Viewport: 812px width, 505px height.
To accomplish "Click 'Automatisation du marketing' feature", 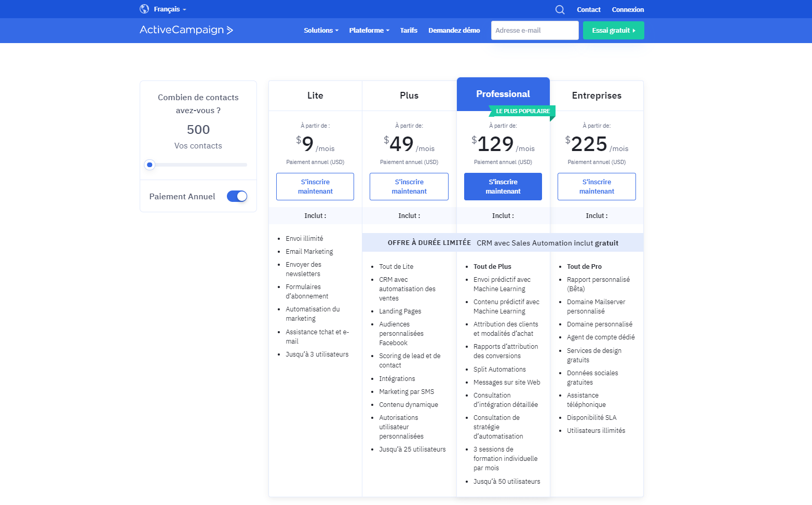I will [x=313, y=314].
